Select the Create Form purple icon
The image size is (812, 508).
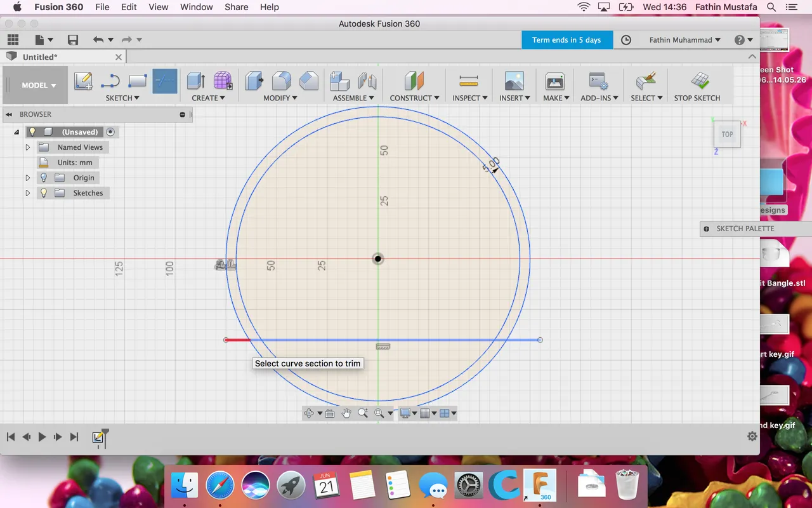[x=223, y=81]
